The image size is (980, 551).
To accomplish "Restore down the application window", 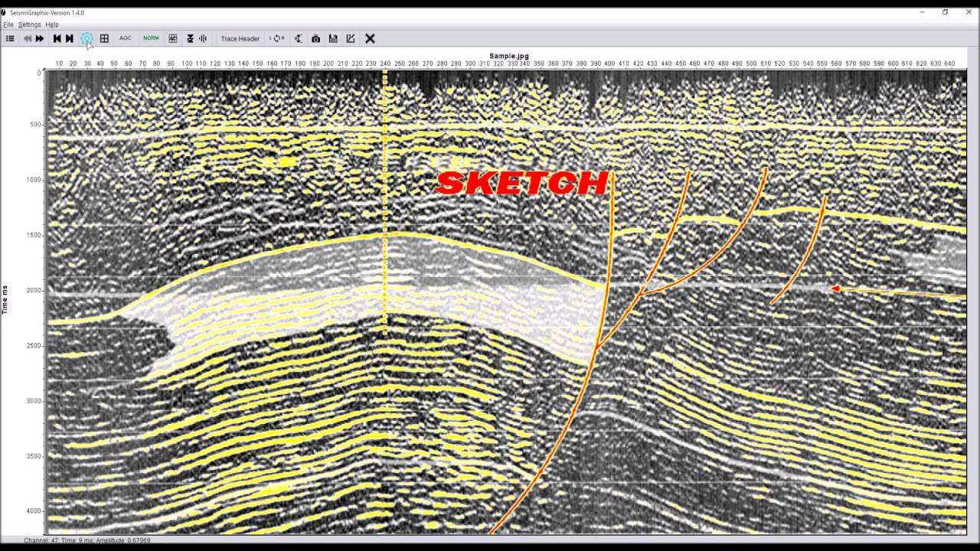I will (x=945, y=12).
